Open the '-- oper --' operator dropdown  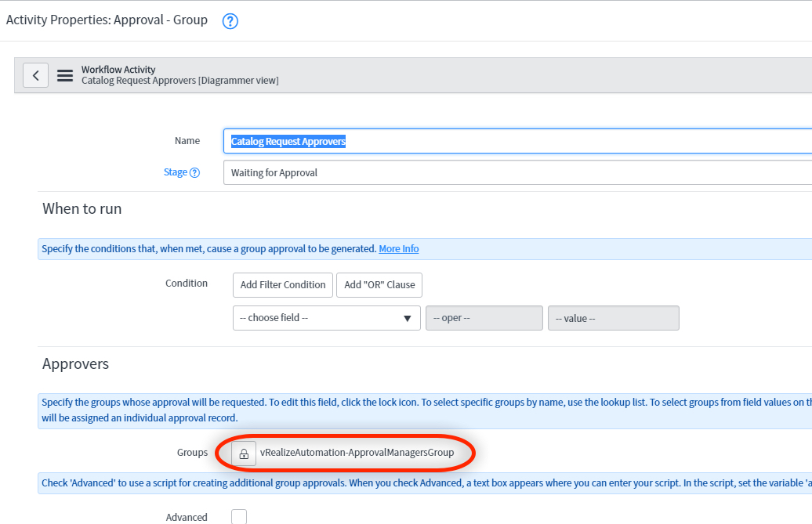click(x=484, y=318)
